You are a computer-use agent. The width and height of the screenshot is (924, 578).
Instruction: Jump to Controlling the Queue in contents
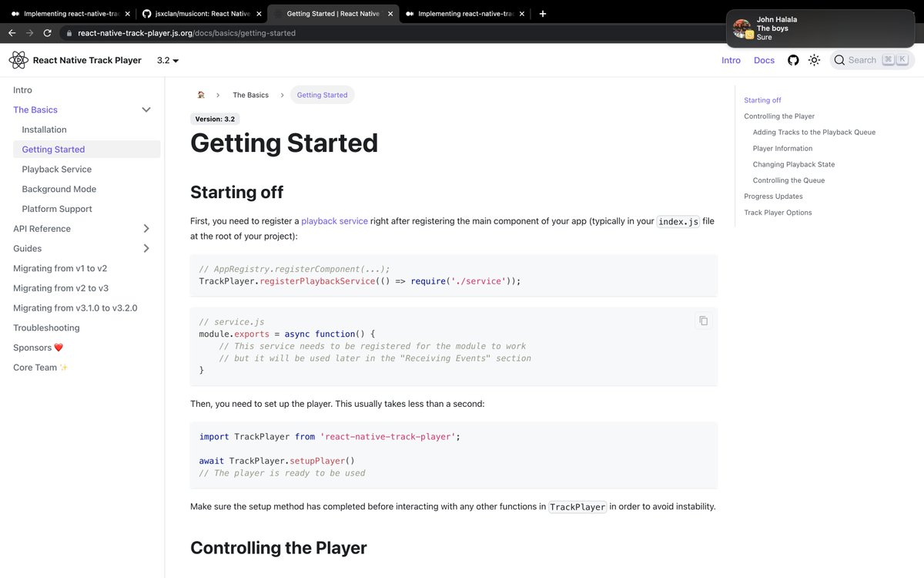click(x=788, y=180)
